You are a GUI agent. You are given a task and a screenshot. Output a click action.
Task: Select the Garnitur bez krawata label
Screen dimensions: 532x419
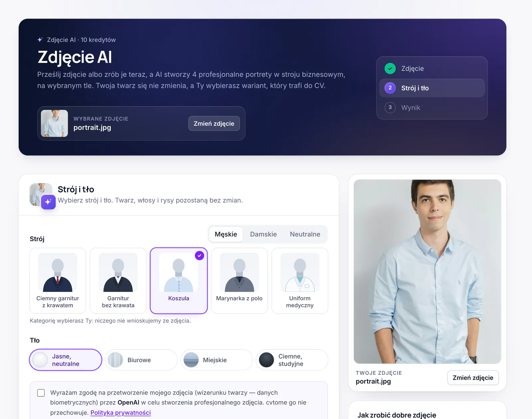click(118, 302)
